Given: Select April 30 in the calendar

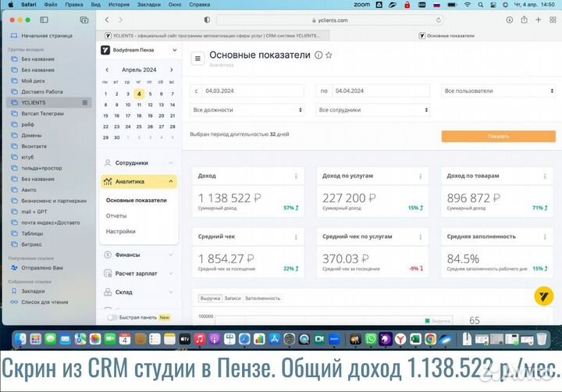Looking at the screenshot, I should 117,137.
